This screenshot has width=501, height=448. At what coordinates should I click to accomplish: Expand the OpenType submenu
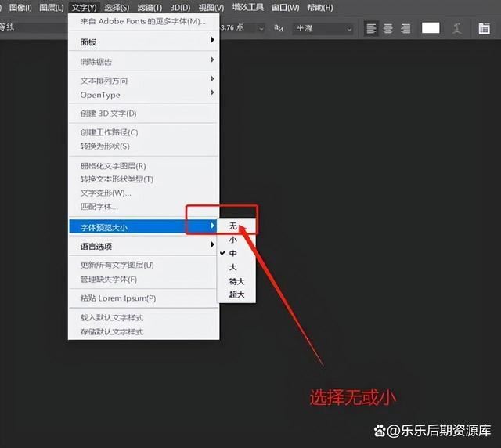[144, 95]
